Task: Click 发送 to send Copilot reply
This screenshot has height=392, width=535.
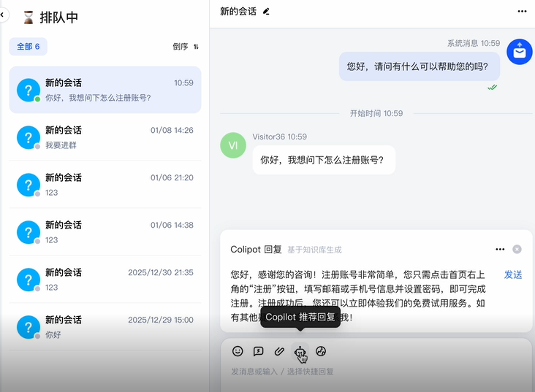Action: pyautogui.click(x=513, y=274)
